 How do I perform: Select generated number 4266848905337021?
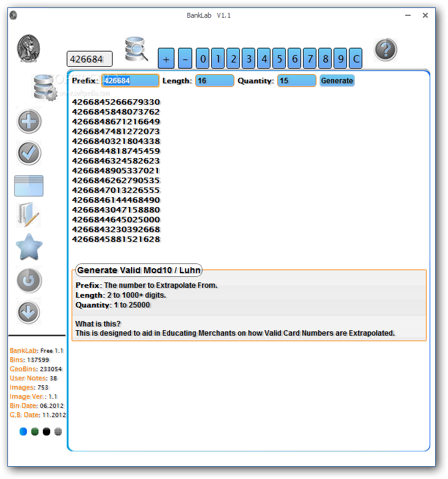(x=116, y=170)
